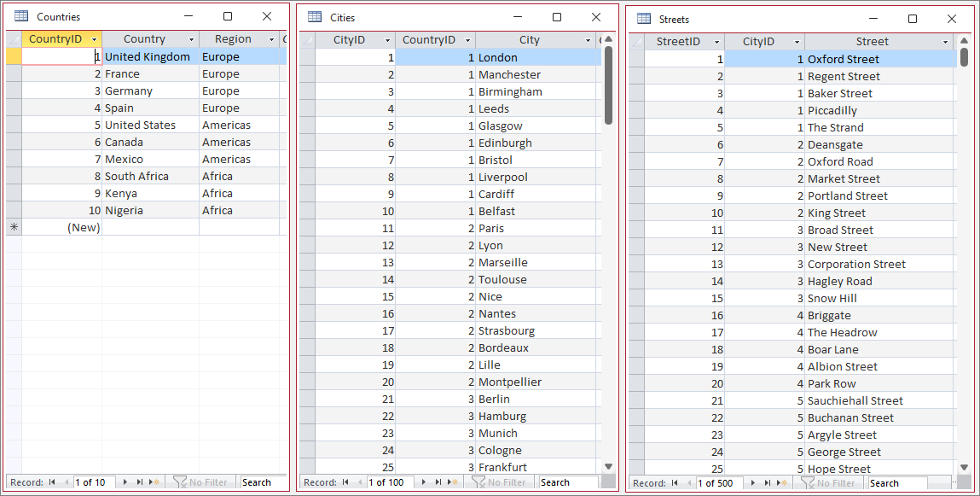
Task: Open Street column dropdown in Streets table
Action: tap(945, 42)
